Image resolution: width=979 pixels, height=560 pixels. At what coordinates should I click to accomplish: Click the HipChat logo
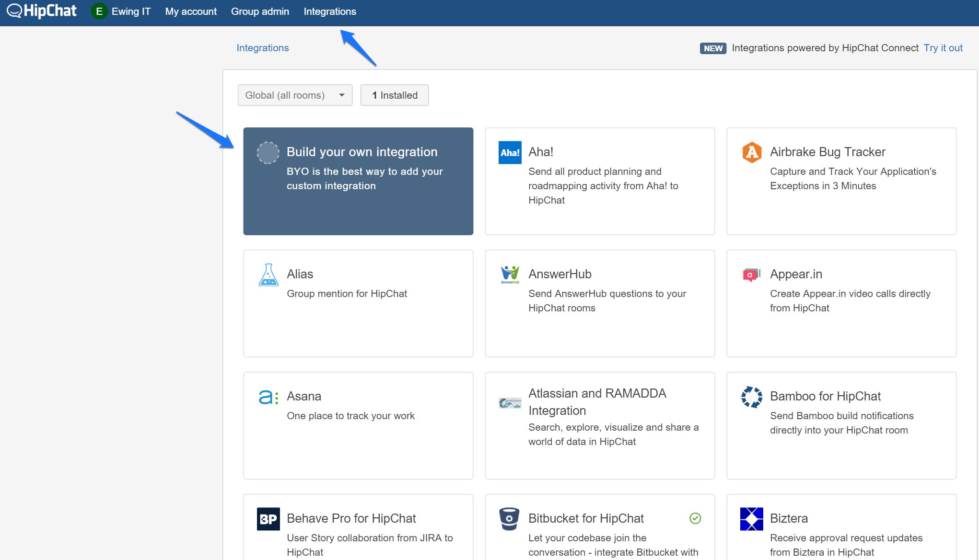[x=42, y=11]
